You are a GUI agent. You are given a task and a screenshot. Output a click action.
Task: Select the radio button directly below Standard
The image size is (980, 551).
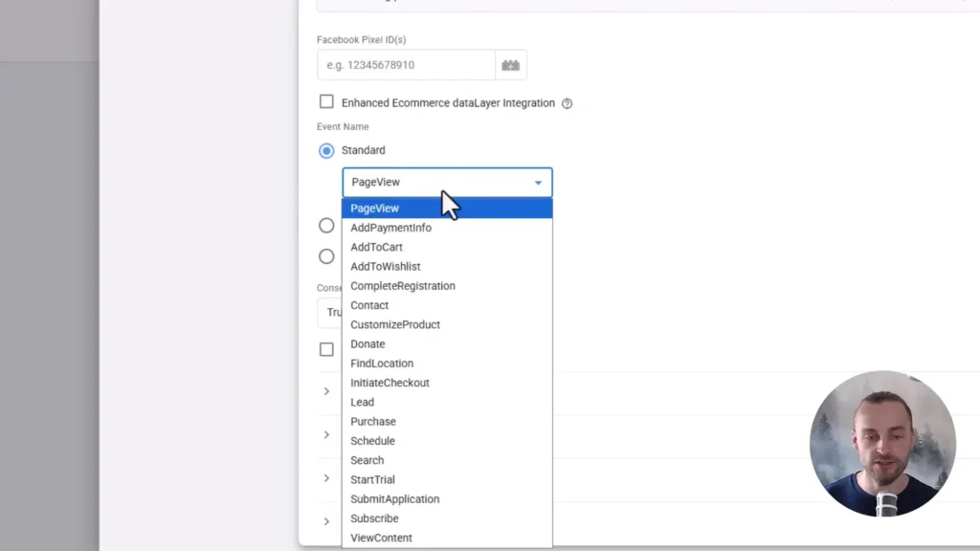(x=326, y=226)
